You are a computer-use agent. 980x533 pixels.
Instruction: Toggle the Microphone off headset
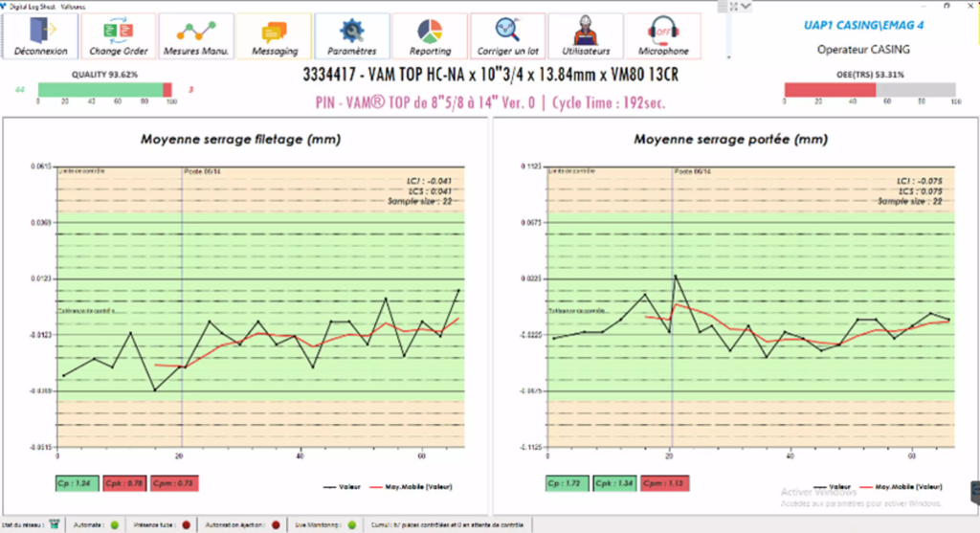click(x=663, y=36)
